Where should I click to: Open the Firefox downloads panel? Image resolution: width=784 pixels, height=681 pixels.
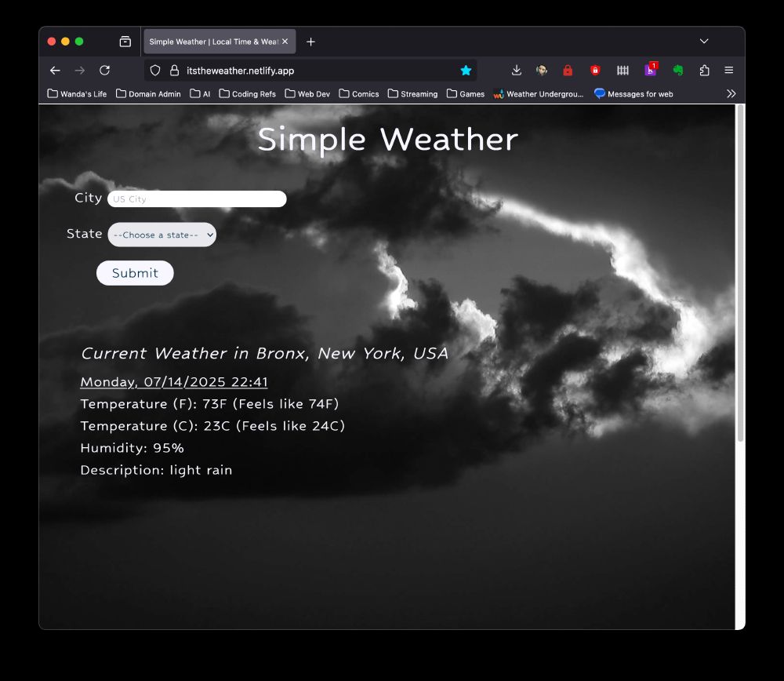click(516, 71)
